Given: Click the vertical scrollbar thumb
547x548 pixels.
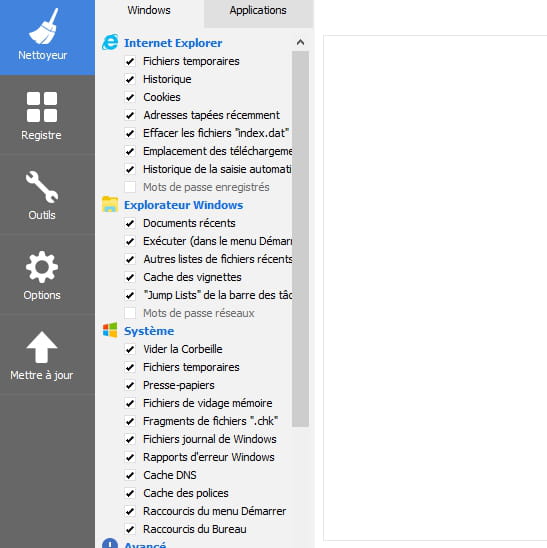Looking at the screenshot, I should click(300, 239).
